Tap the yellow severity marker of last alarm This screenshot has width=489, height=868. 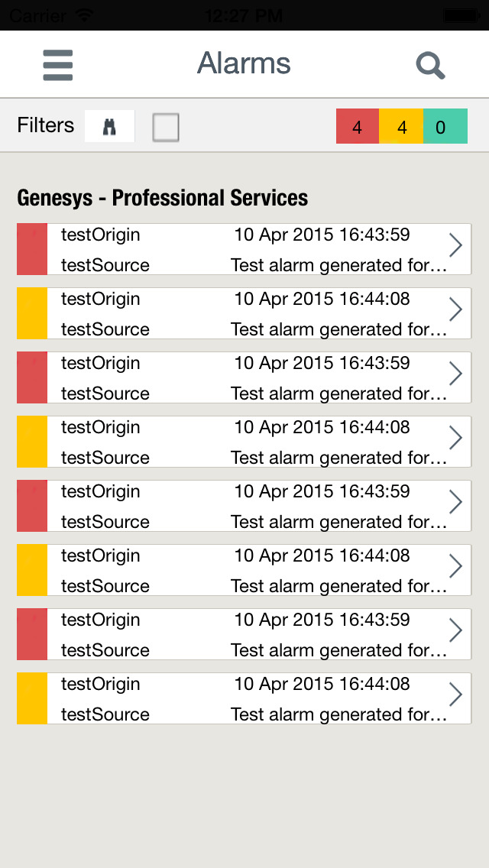(32, 698)
